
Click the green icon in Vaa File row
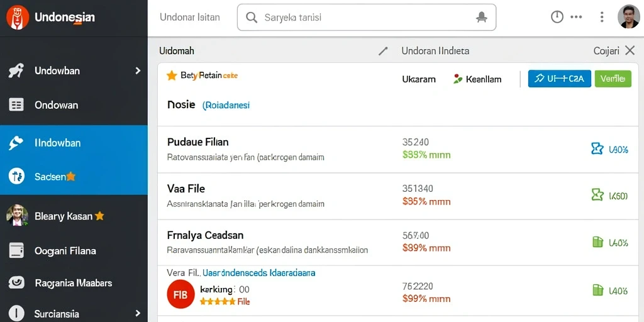(597, 195)
